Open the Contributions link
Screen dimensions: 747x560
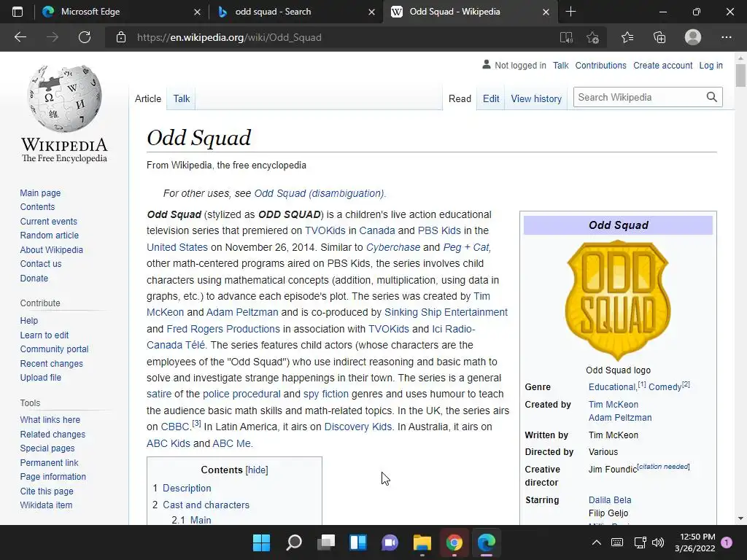[600, 65]
